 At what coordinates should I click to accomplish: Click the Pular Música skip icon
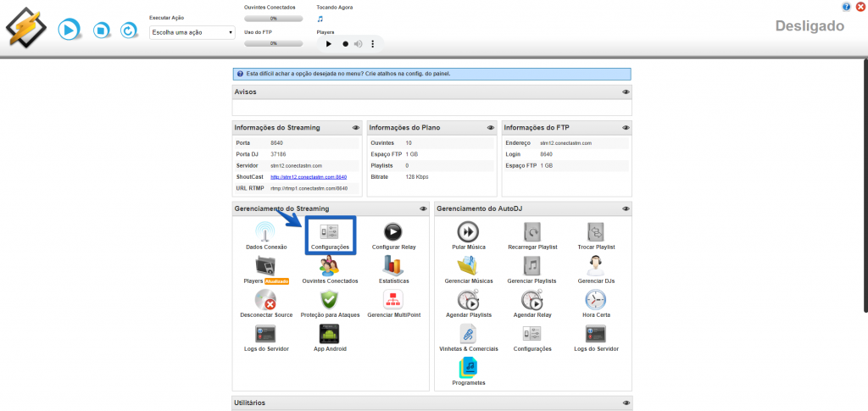tap(468, 231)
